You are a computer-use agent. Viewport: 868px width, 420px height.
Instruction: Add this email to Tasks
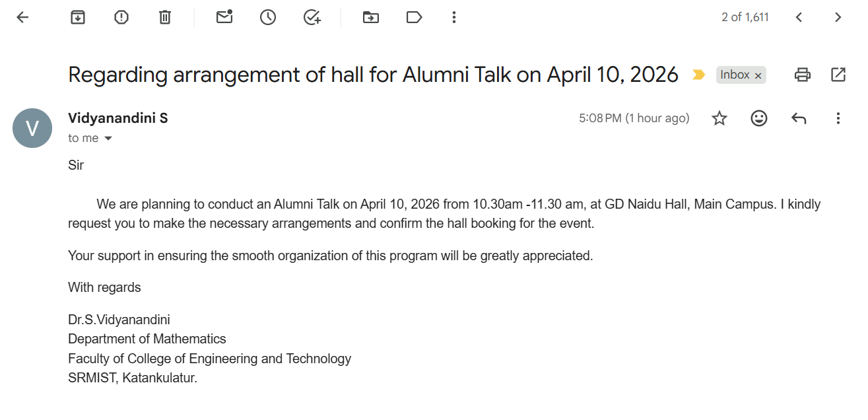point(312,18)
